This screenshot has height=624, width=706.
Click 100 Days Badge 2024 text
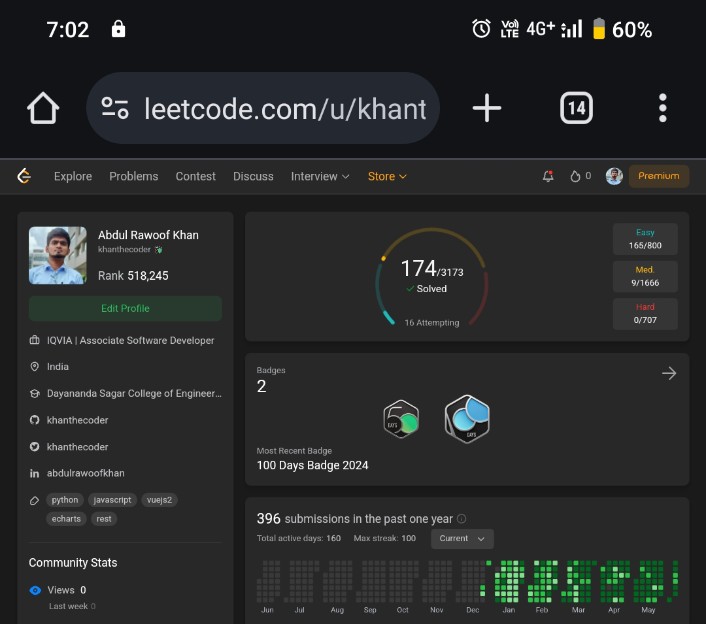coord(312,465)
